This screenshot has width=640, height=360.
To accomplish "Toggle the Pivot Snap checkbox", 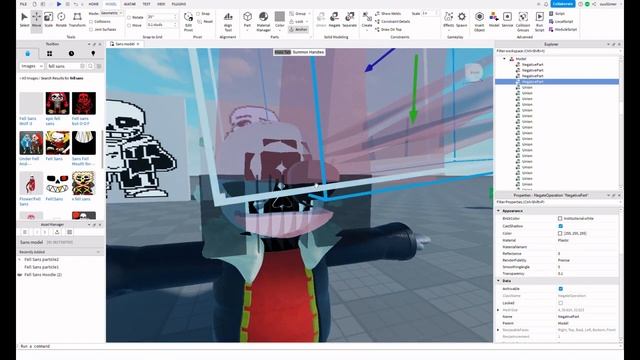I will pyautogui.click(x=198, y=14).
